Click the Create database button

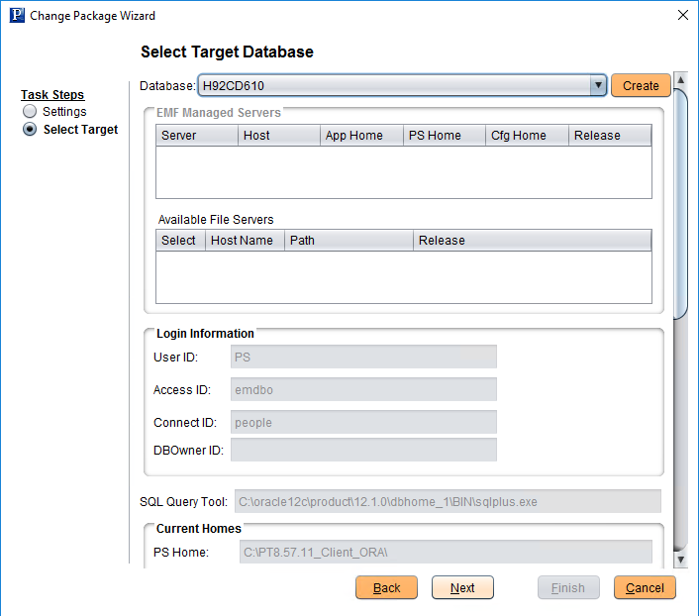click(641, 86)
